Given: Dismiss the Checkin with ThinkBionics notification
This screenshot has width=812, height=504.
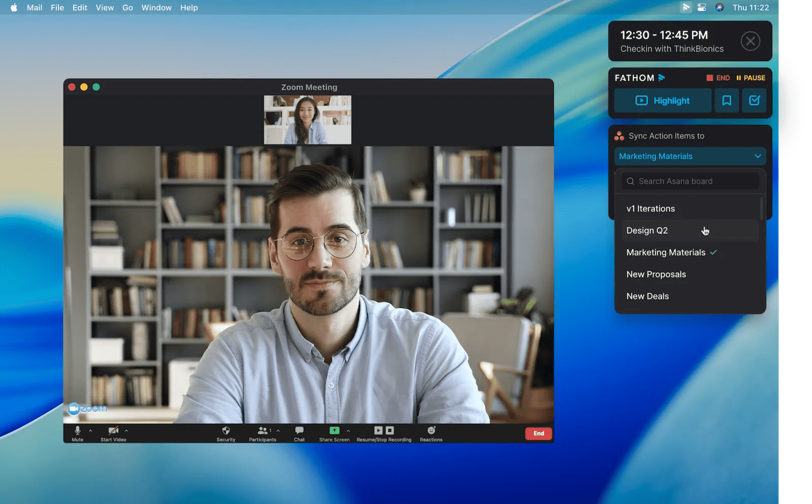Looking at the screenshot, I should (750, 41).
